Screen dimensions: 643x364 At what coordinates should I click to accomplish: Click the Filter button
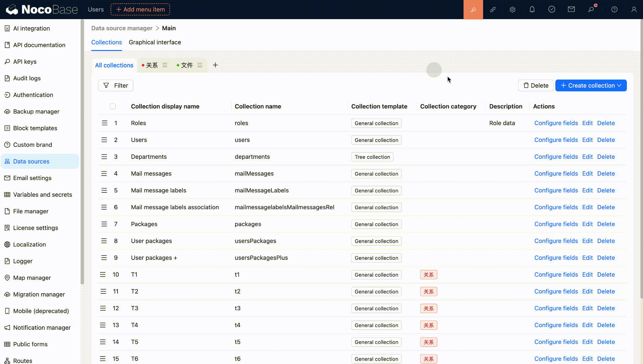pos(116,86)
